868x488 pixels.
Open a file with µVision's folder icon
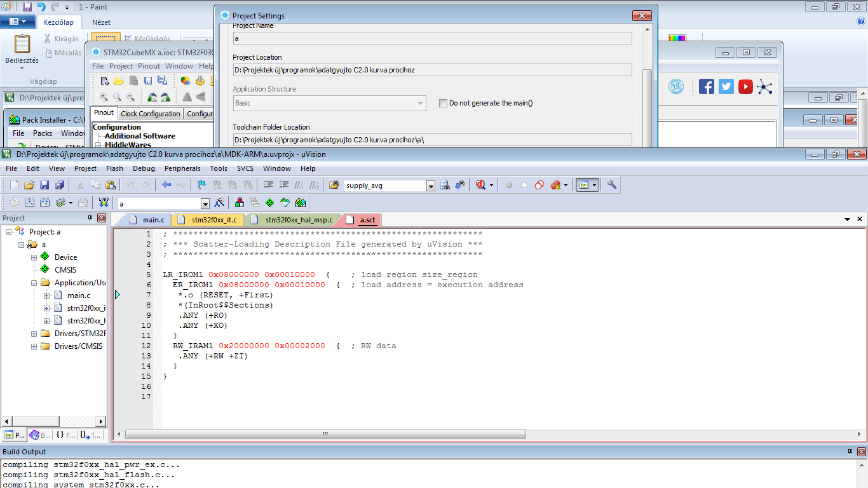[29, 185]
